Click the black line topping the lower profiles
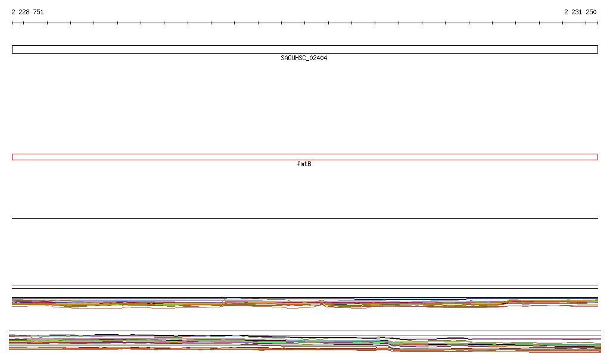This screenshot has width=610, height=364. [x=305, y=331]
